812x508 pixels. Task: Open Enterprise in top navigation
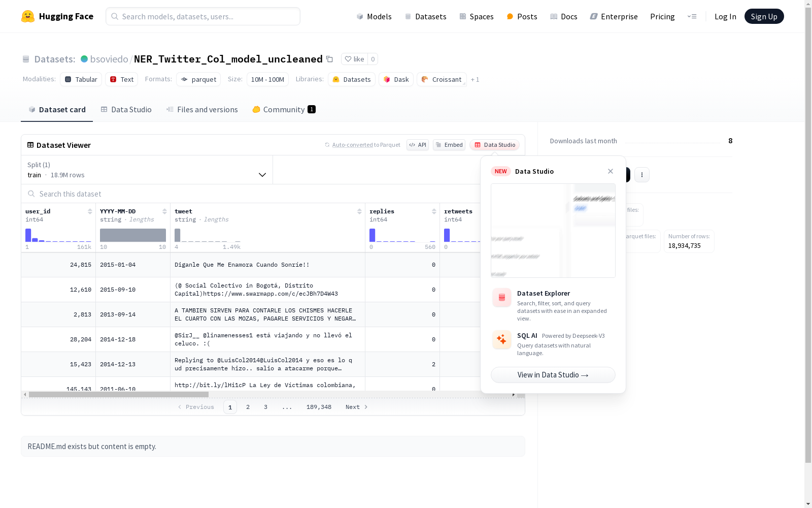point(614,16)
